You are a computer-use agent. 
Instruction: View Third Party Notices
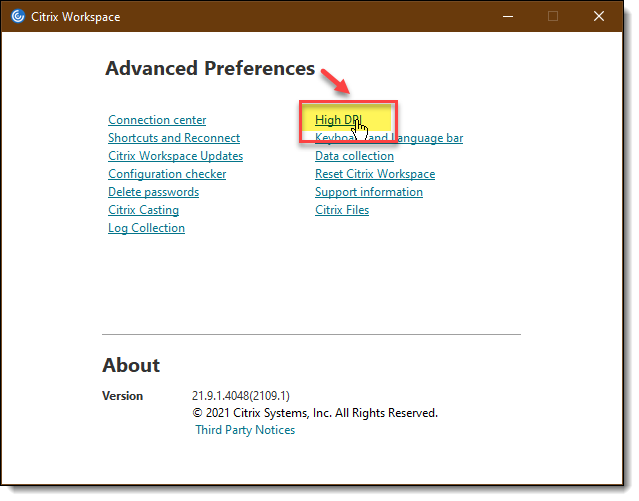pos(245,430)
